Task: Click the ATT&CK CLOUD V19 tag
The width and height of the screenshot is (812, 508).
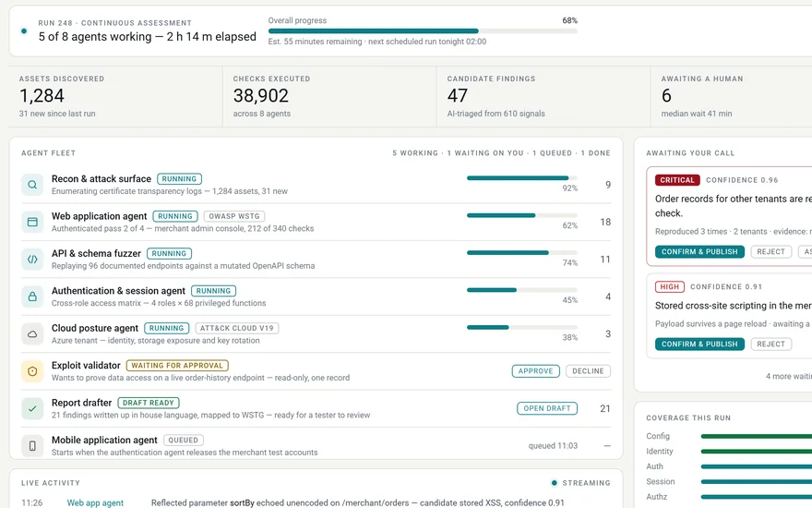Action: click(236, 328)
